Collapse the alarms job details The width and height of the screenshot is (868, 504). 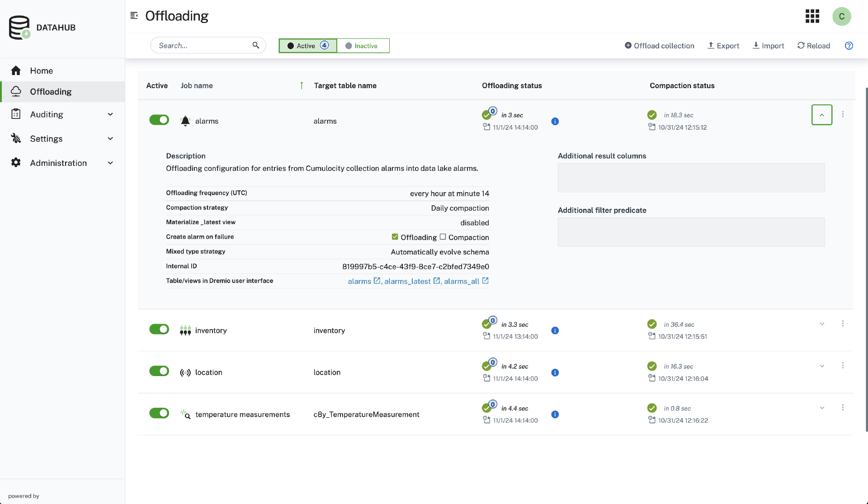point(821,115)
